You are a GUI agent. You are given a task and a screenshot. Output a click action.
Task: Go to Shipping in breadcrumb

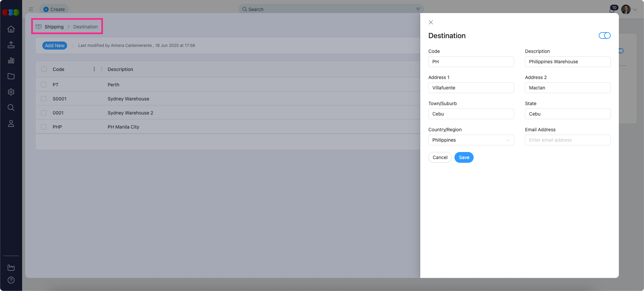coord(54,27)
